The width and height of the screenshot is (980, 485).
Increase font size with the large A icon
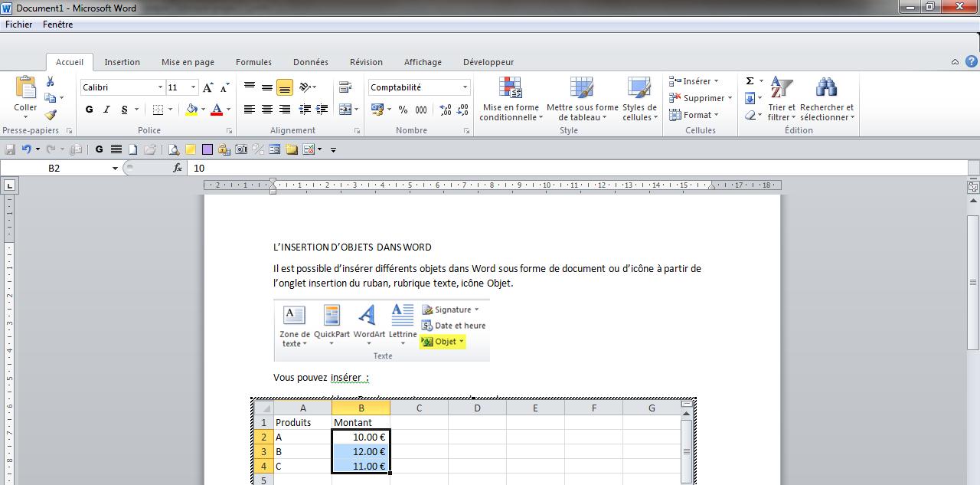pos(207,87)
